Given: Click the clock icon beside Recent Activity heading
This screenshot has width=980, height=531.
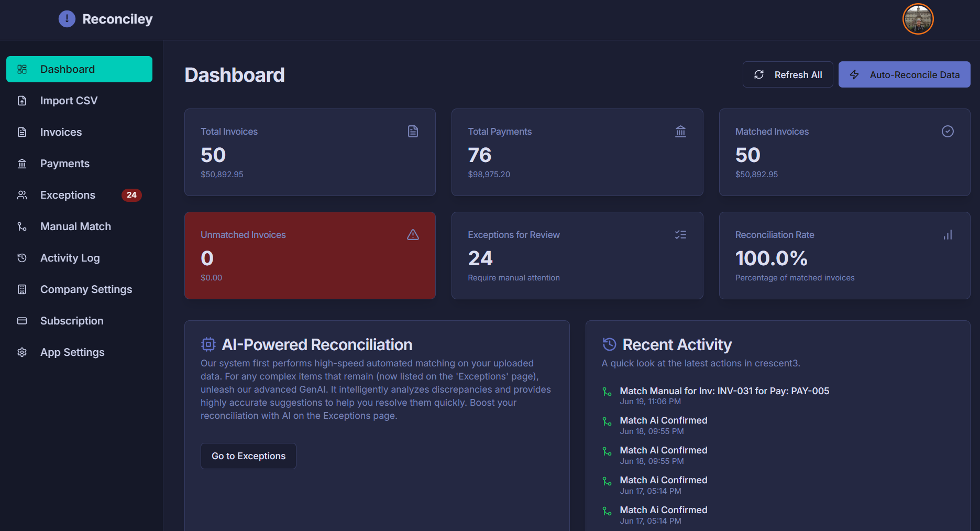Looking at the screenshot, I should pyautogui.click(x=609, y=344).
